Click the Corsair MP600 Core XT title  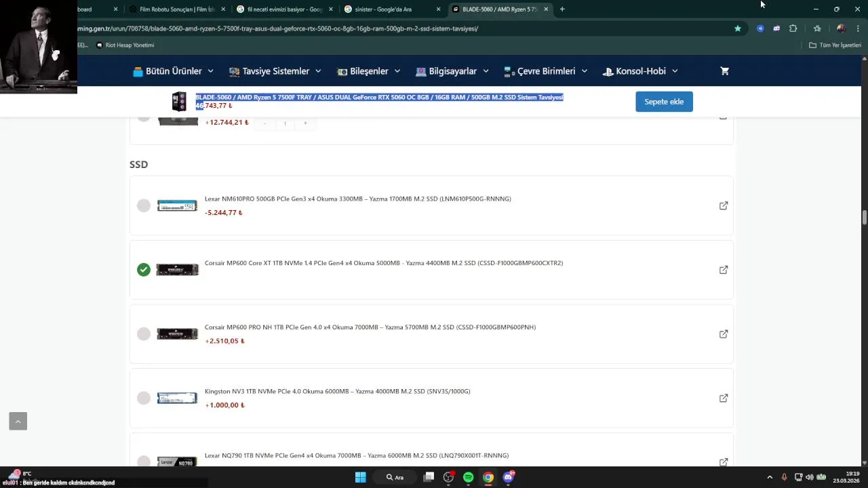[384, 263]
